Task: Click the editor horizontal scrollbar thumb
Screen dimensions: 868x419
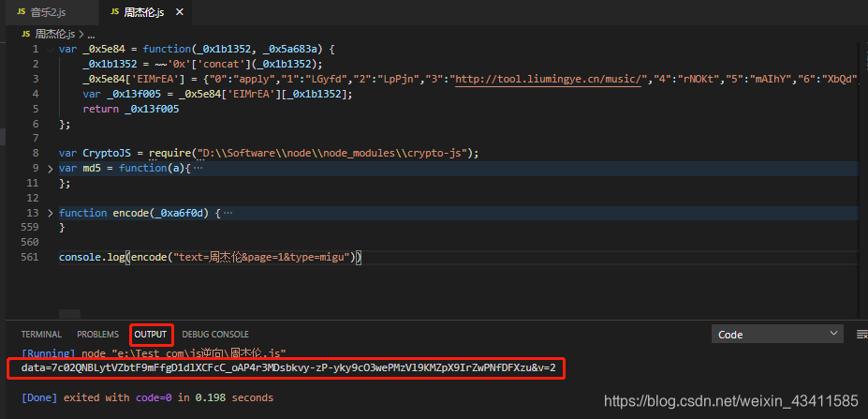Action: 69,314
